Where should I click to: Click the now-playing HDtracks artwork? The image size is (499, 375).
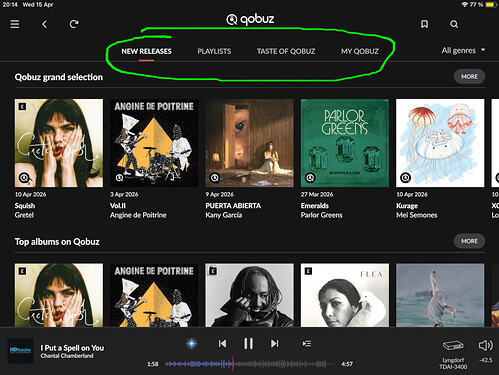point(20,351)
